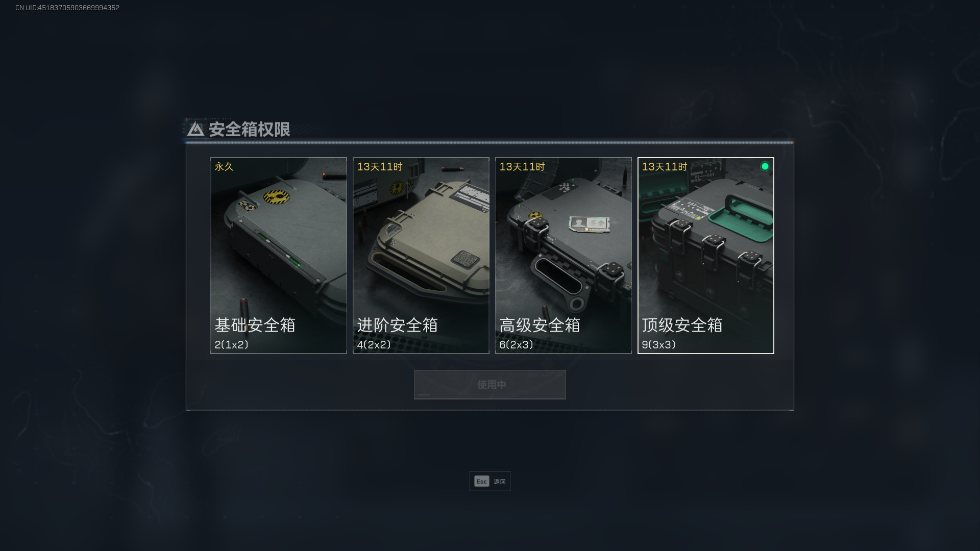Choose the 高级安全箱 name label
Image resolution: width=980 pixels, height=551 pixels.
click(x=540, y=325)
